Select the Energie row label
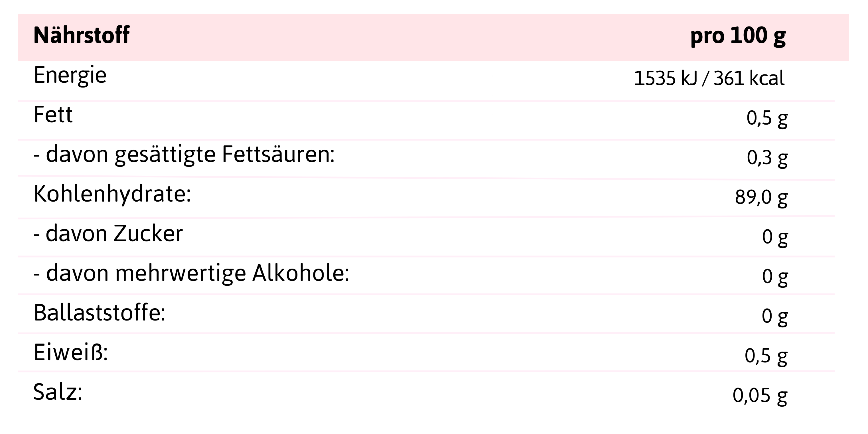Viewport: 868px width, 434px height. [x=70, y=75]
